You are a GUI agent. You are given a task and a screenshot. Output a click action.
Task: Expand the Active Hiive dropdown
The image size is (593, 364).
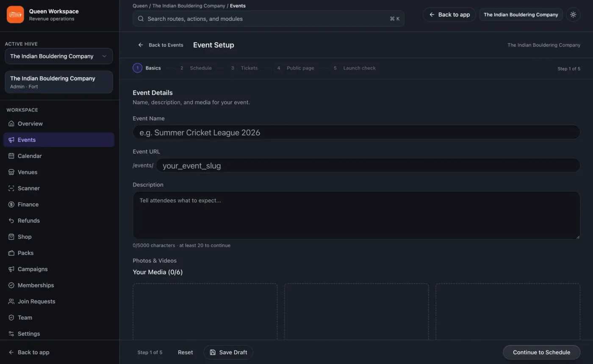59,56
